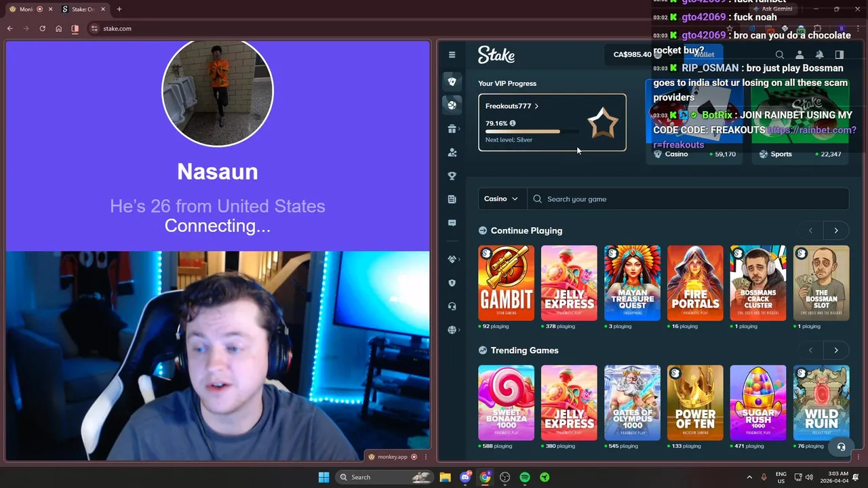Click the Windows taskbar Search box
Viewport: 868px width, 488px height.
[384, 477]
